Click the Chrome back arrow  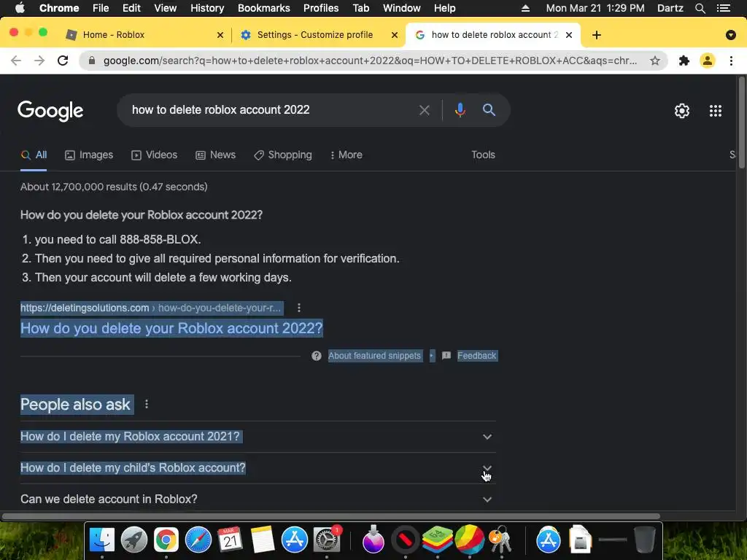(x=16, y=61)
